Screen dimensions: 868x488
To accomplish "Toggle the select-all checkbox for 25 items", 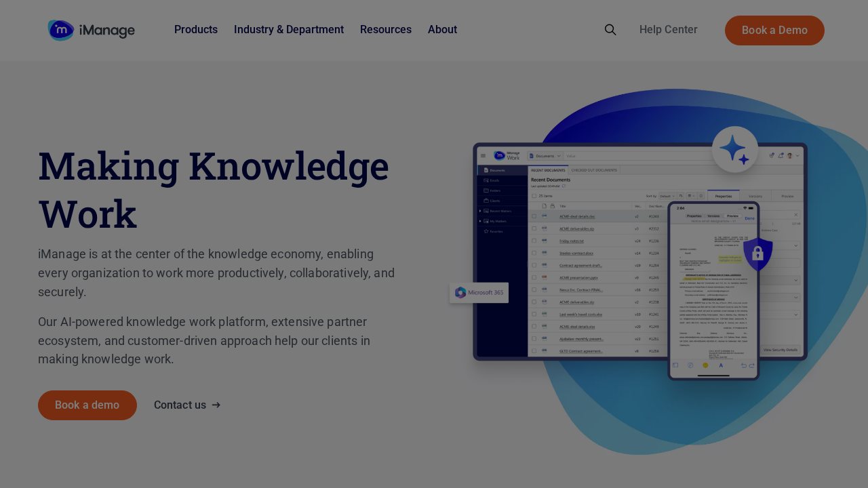I will 534,196.
